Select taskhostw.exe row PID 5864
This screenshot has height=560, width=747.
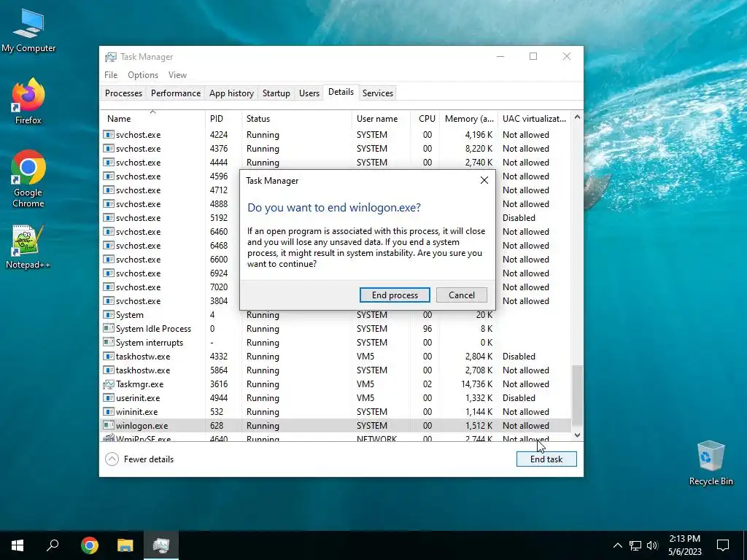tap(336, 370)
